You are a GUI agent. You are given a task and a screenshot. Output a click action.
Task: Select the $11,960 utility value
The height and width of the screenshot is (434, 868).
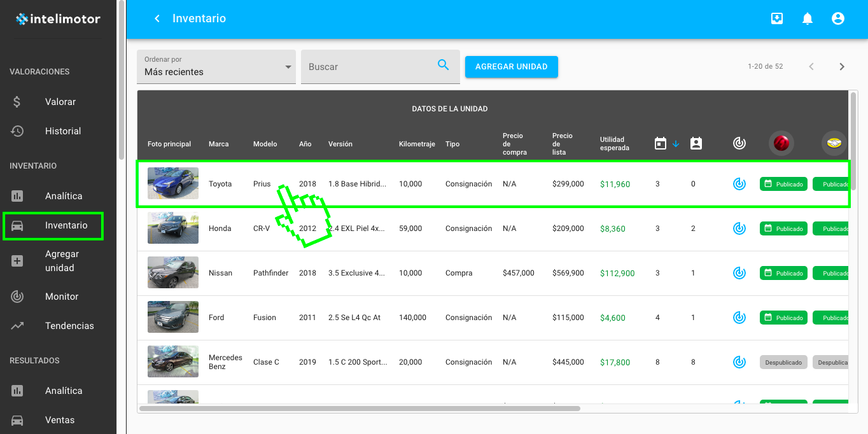click(615, 184)
